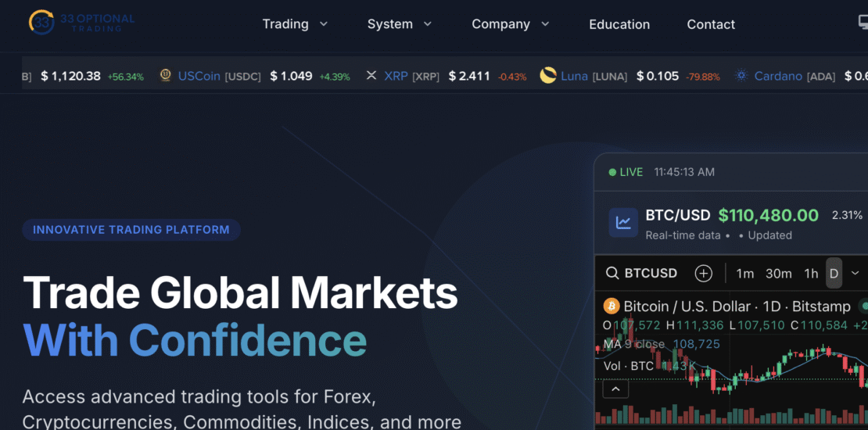This screenshot has height=430, width=868.
Task: Click the $ 2.411 XRP price
Action: tap(469, 77)
